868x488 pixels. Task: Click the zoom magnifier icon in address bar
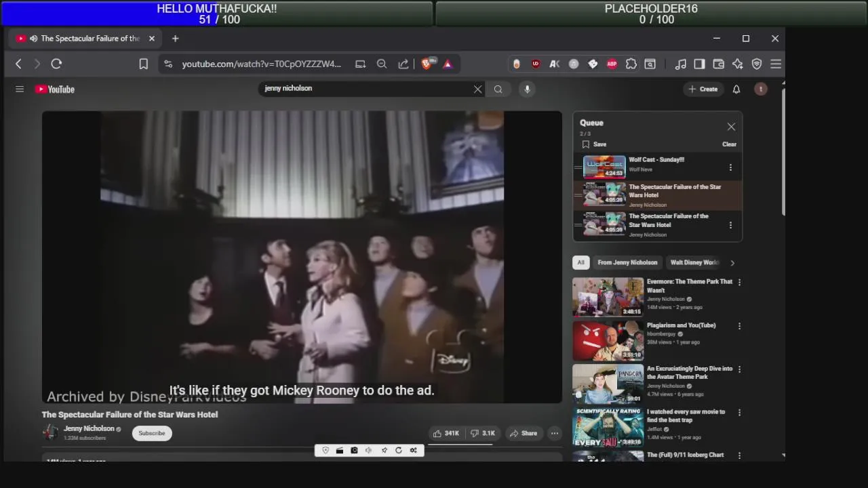tap(382, 64)
